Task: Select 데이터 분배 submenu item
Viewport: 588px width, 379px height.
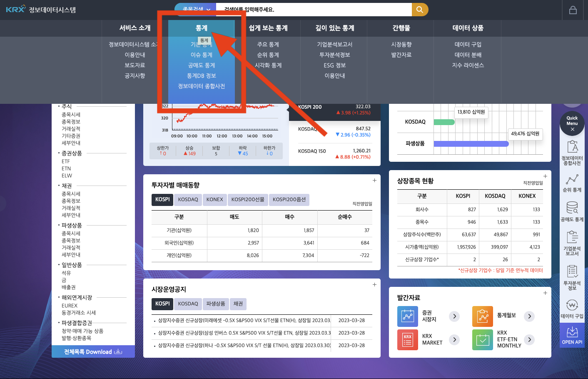Action: click(x=468, y=55)
